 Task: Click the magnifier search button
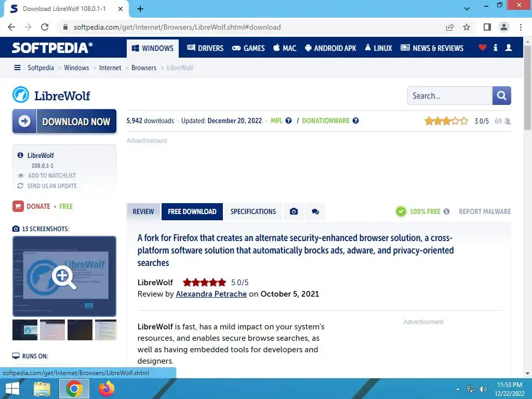click(501, 96)
